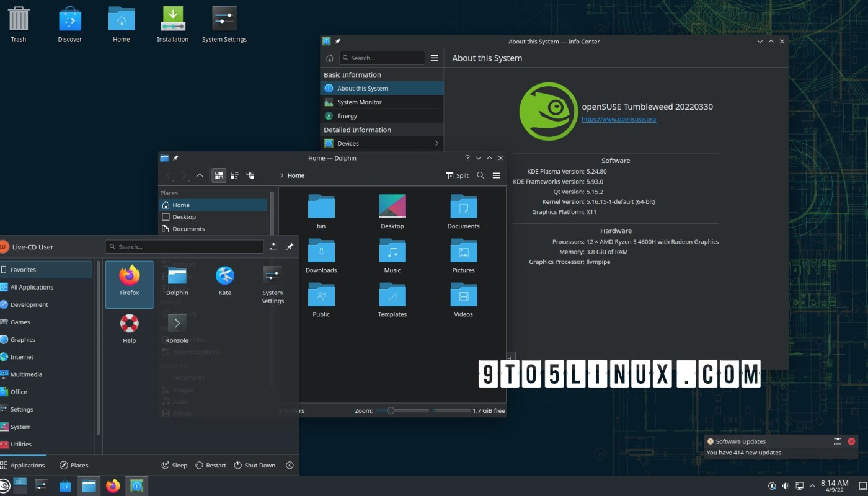Open the Music folder in Dolphin
Viewport: 868px width, 496px height.
point(392,256)
